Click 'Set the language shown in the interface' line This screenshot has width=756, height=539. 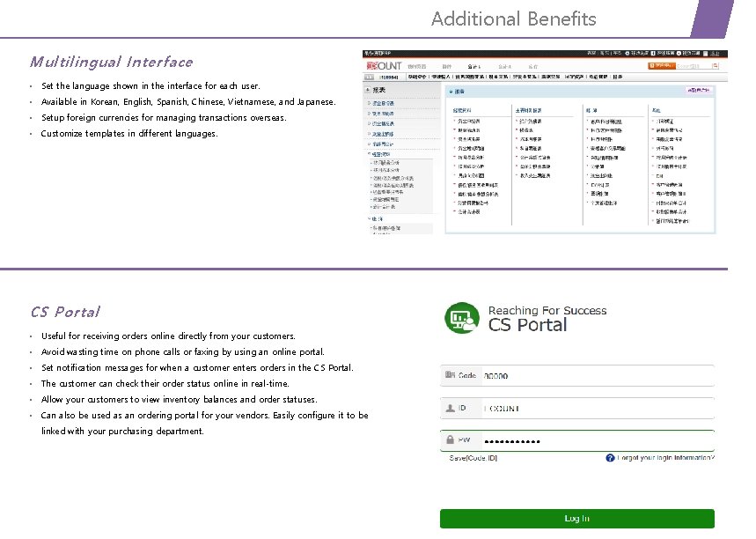point(150,86)
